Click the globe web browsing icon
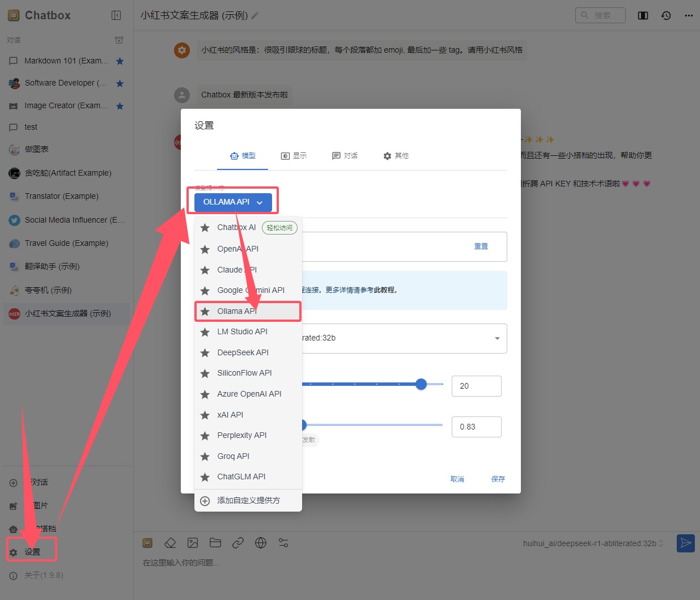Image resolution: width=700 pixels, height=600 pixels. pyautogui.click(x=261, y=543)
